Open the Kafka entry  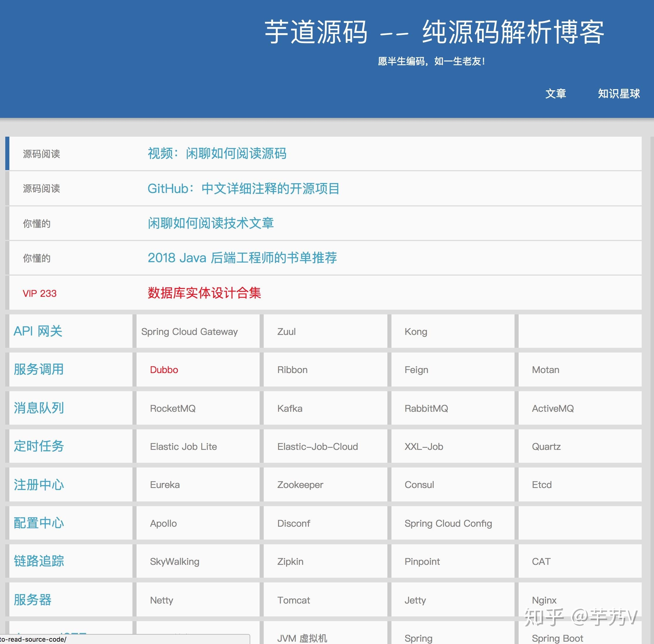[x=289, y=408]
